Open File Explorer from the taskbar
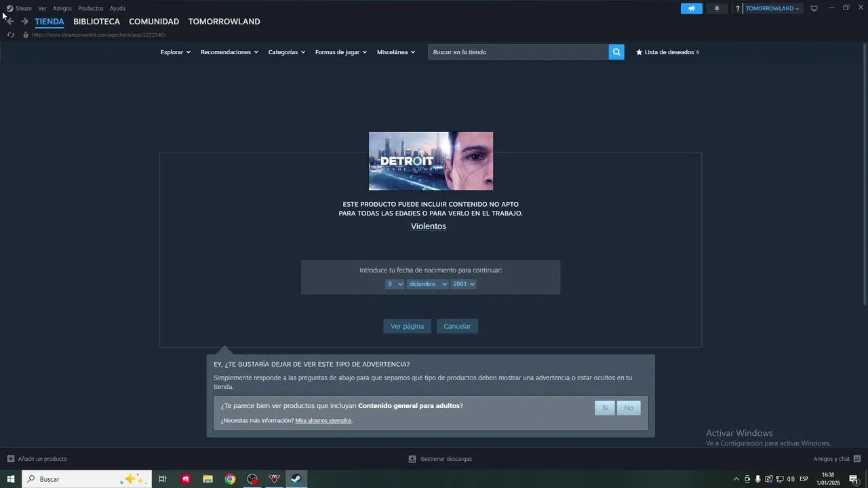The image size is (868, 488). [x=208, y=479]
